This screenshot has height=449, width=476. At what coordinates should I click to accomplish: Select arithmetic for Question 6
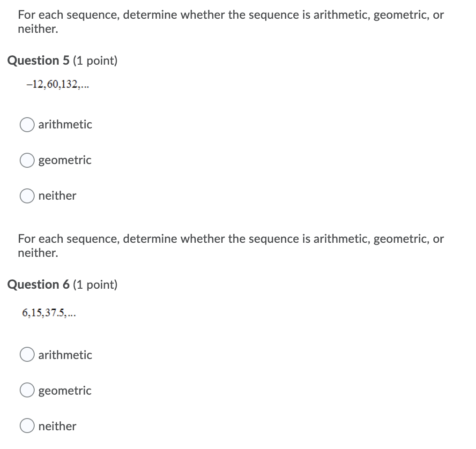(x=27, y=355)
